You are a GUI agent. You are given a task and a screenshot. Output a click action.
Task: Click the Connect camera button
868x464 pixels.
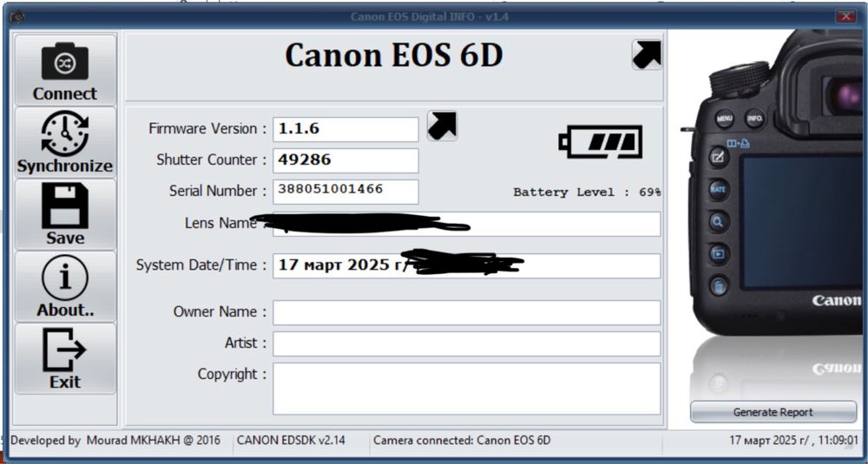pyautogui.click(x=65, y=70)
